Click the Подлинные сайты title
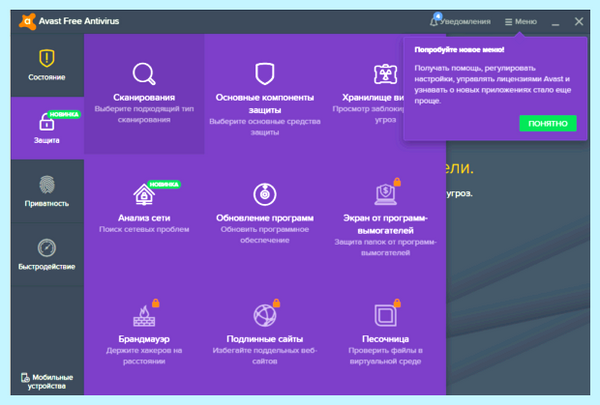 click(264, 339)
